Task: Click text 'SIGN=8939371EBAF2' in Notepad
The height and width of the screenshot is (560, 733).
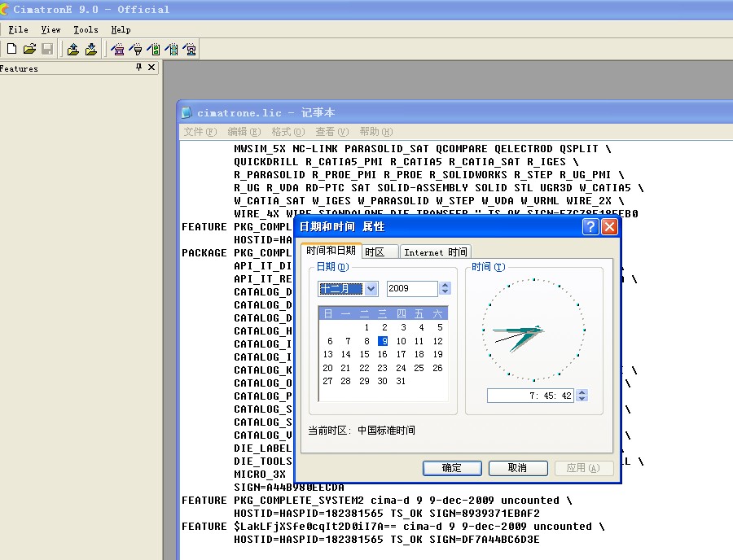Action: click(x=485, y=514)
